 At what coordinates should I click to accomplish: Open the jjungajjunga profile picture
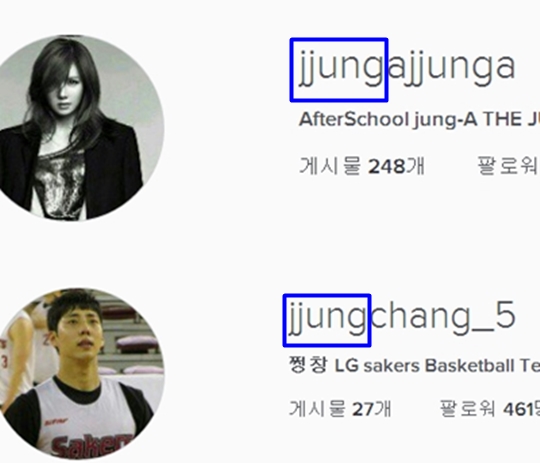(x=72, y=127)
